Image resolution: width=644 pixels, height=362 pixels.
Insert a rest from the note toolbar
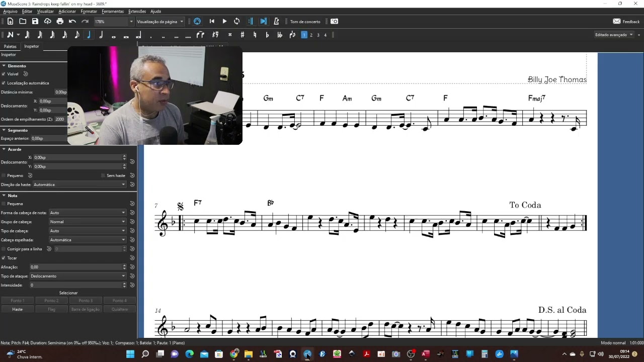tap(215, 35)
